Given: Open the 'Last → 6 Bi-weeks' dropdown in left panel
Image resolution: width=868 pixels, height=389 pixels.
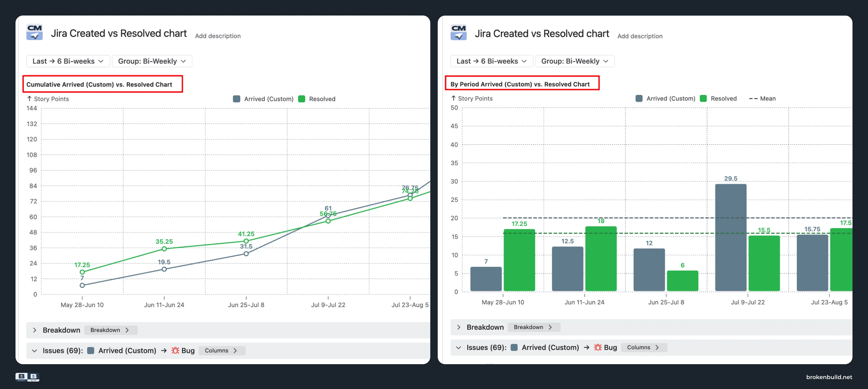Looking at the screenshot, I should coord(68,61).
